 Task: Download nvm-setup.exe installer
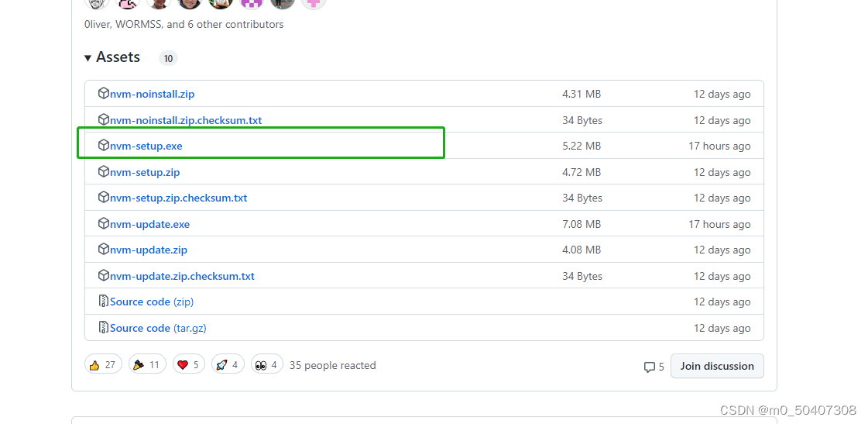[146, 147]
